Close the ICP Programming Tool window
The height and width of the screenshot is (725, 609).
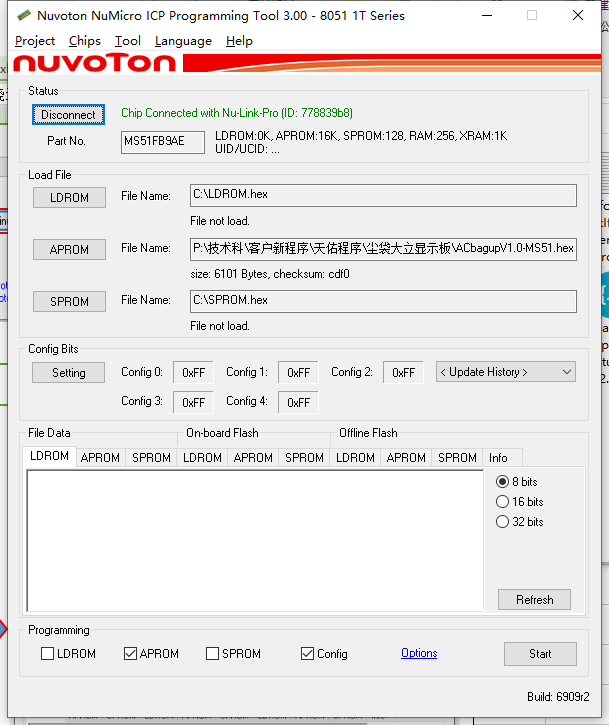pyautogui.click(x=578, y=16)
